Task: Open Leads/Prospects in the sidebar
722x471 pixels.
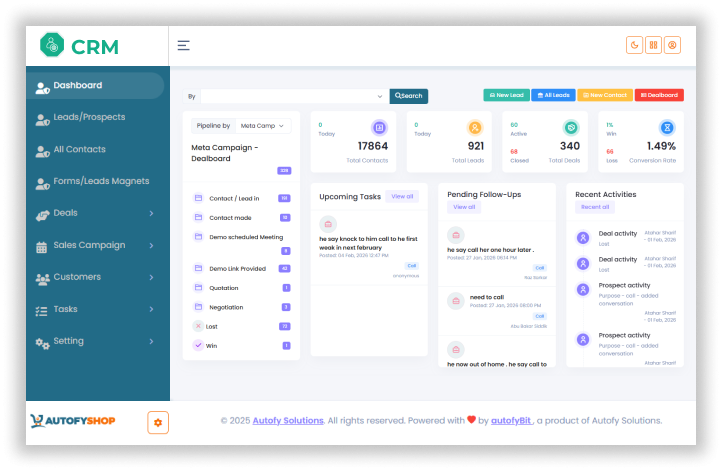Action: coord(89,118)
